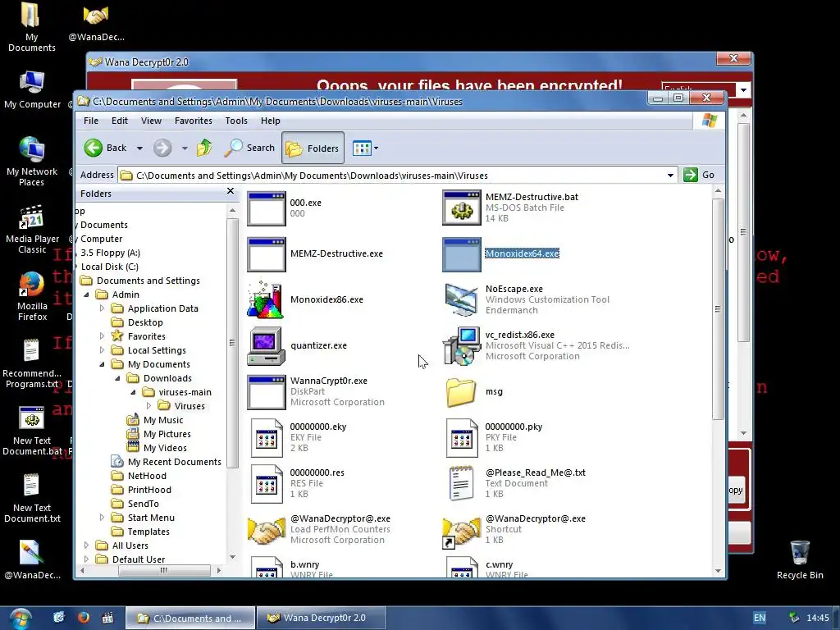Click Firefox icon in taskbar quick launch
Image resolution: width=840 pixels, height=630 pixels.
pos(84,617)
